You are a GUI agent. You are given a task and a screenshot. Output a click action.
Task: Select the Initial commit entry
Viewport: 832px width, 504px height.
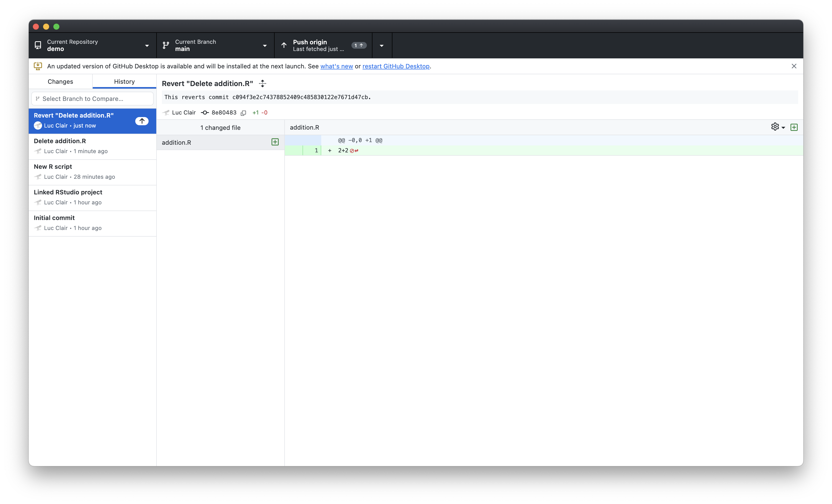[92, 223]
